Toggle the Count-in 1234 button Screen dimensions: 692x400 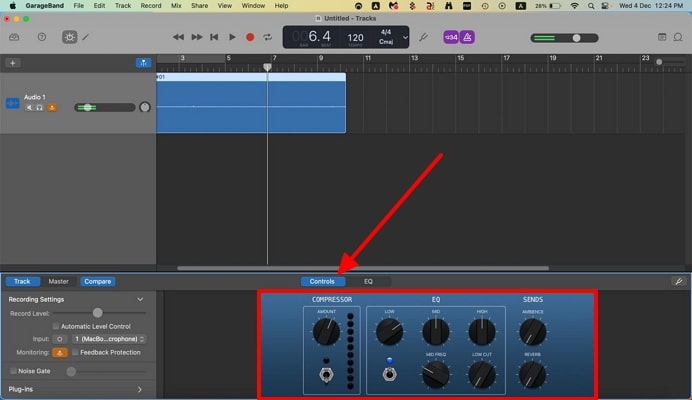(451, 37)
